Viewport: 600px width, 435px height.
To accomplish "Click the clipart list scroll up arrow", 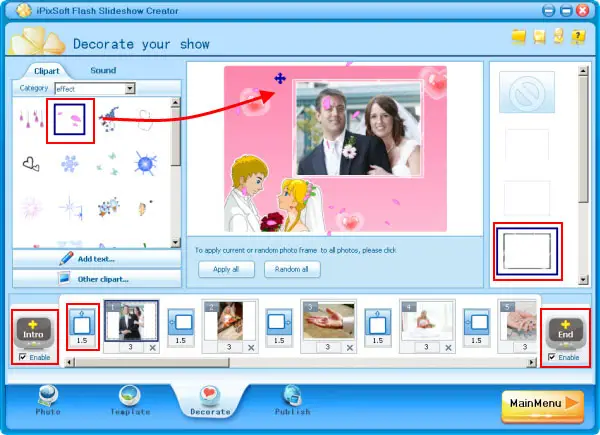I will [x=176, y=102].
